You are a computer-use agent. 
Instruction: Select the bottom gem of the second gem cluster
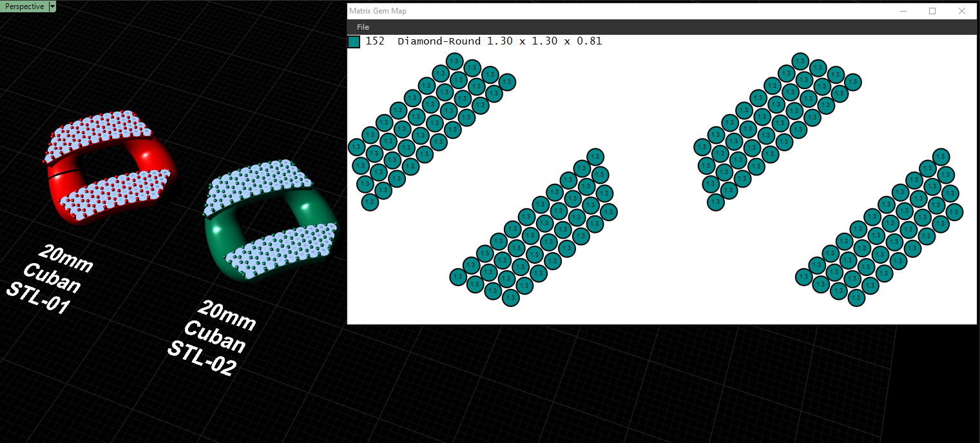point(511,297)
